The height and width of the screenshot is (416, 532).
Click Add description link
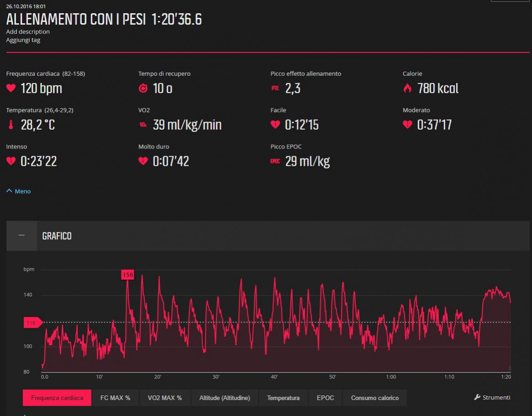tap(28, 32)
